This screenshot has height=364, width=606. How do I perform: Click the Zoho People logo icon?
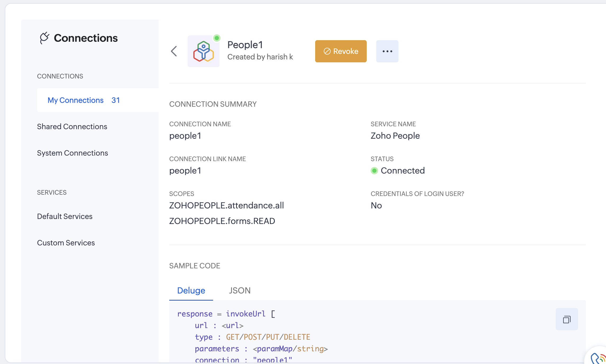pyautogui.click(x=203, y=51)
